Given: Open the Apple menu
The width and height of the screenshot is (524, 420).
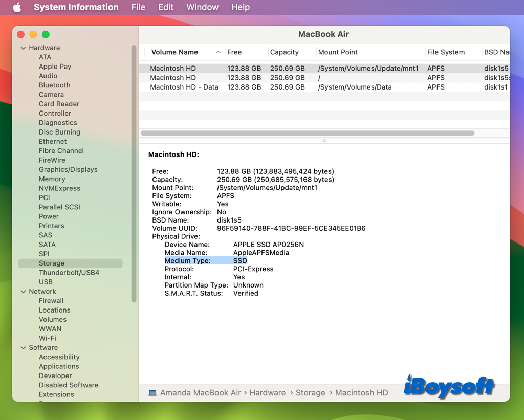Looking at the screenshot, I should click(x=17, y=7).
